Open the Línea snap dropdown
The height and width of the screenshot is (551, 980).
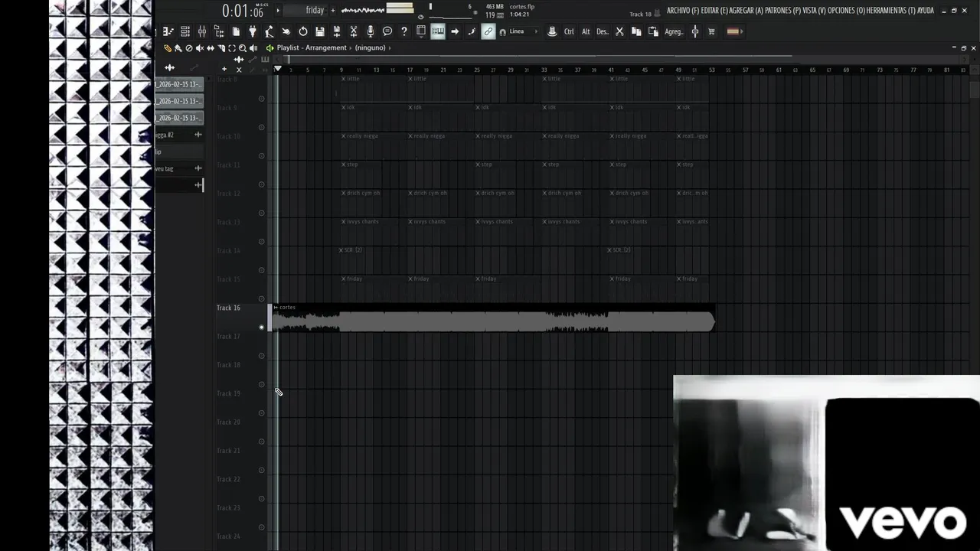pos(527,31)
